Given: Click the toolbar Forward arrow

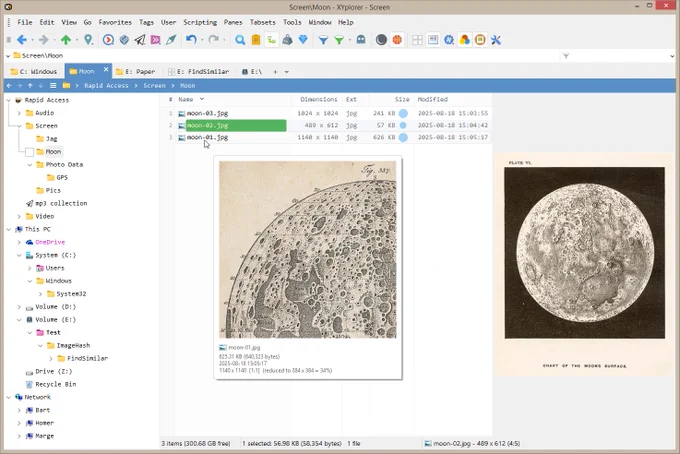Looking at the screenshot, I should point(43,40).
